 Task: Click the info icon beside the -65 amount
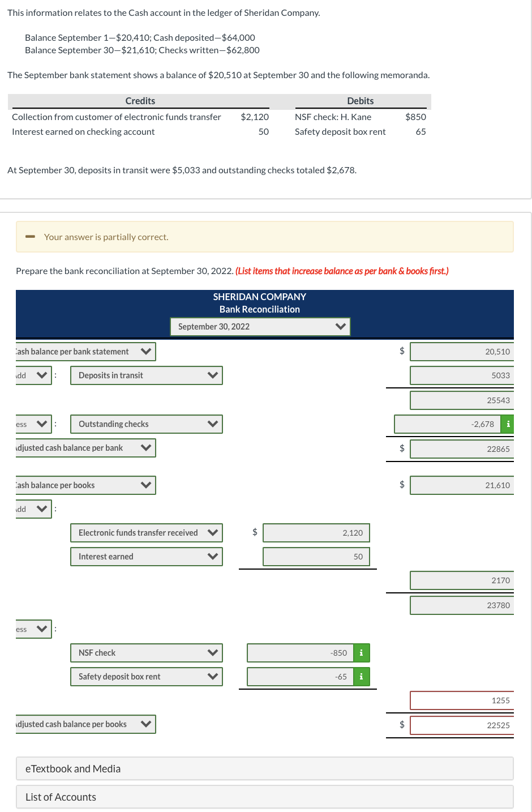click(x=361, y=676)
